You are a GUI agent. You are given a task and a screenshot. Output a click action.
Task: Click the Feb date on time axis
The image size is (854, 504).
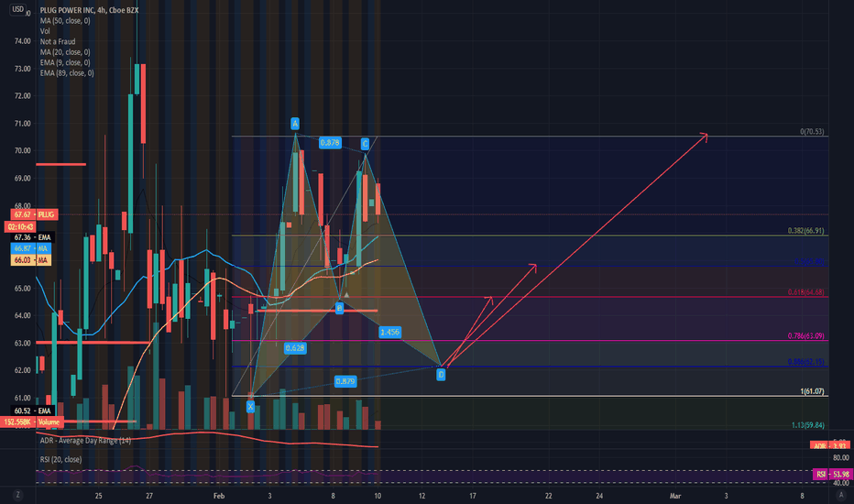coord(219,496)
